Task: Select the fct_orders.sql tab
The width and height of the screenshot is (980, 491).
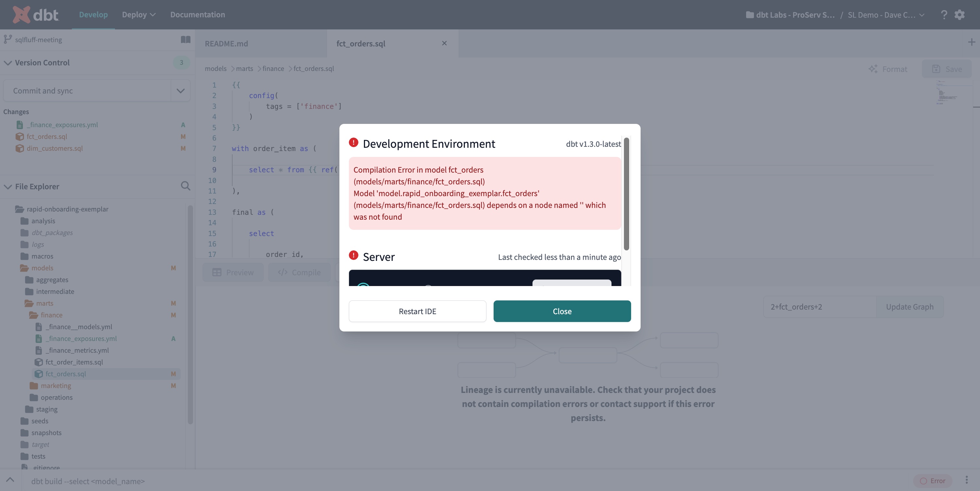Action: coord(361,43)
